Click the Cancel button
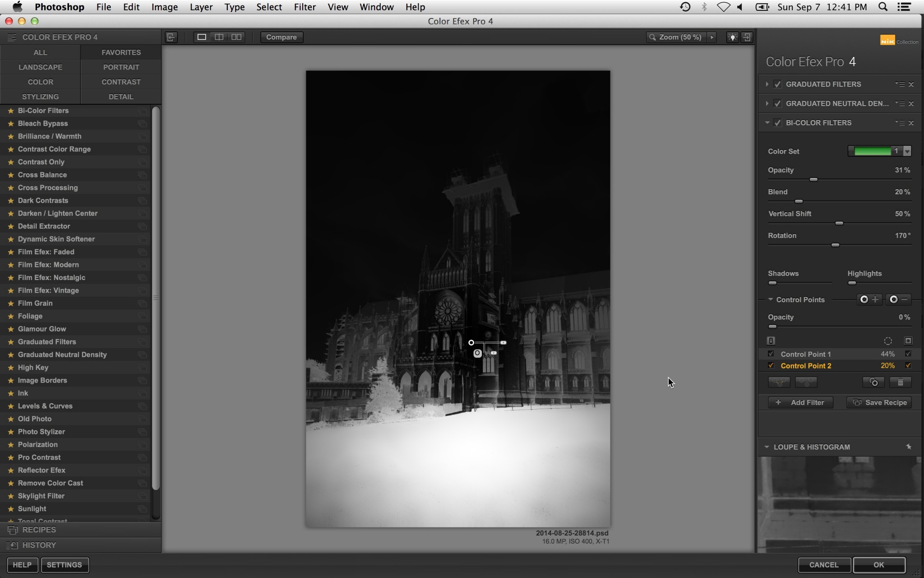The height and width of the screenshot is (578, 924). tap(824, 565)
